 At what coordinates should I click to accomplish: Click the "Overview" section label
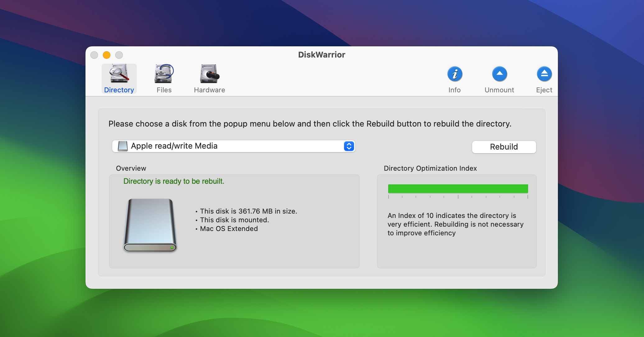click(x=131, y=168)
